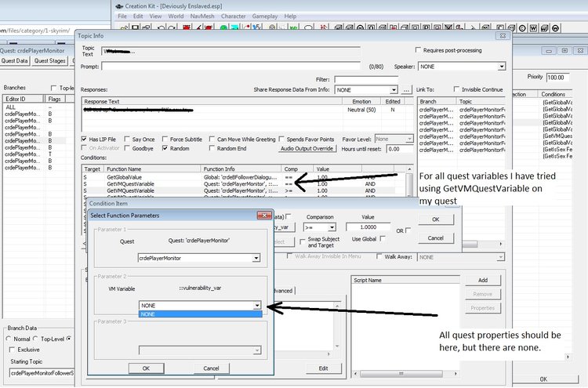Sort conditions by Function Name column
This screenshot has height=388, width=588.
point(152,169)
